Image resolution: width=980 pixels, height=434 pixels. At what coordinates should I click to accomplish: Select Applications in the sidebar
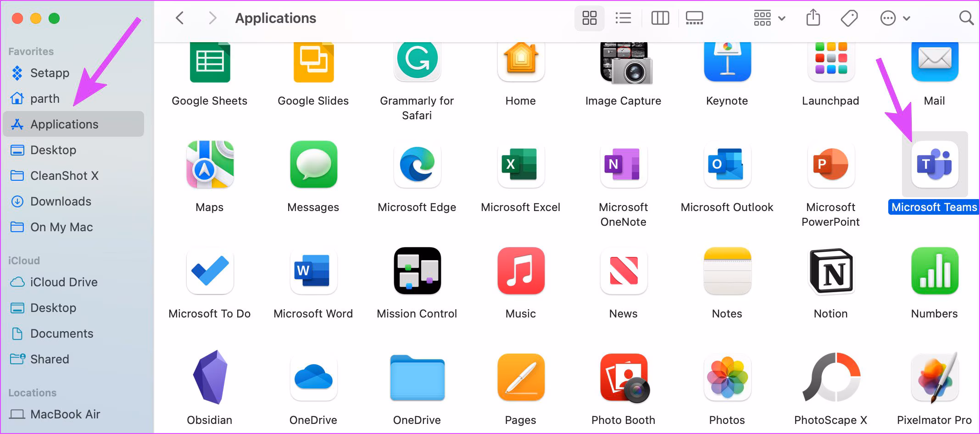pyautogui.click(x=73, y=124)
